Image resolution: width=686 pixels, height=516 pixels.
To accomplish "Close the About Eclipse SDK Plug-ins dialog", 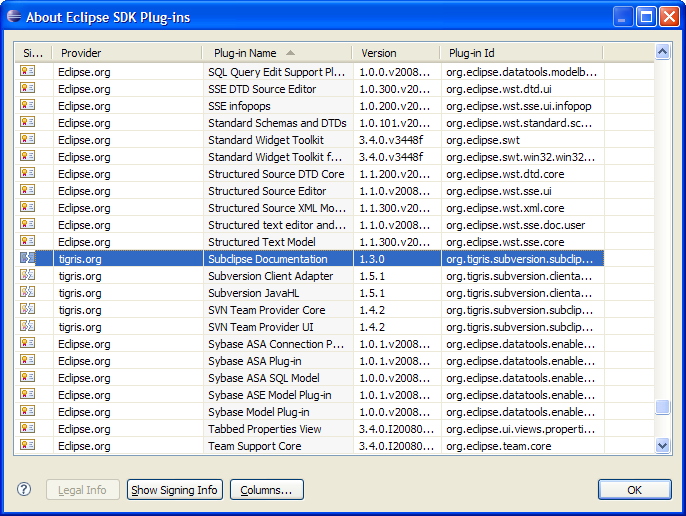I will 669,17.
